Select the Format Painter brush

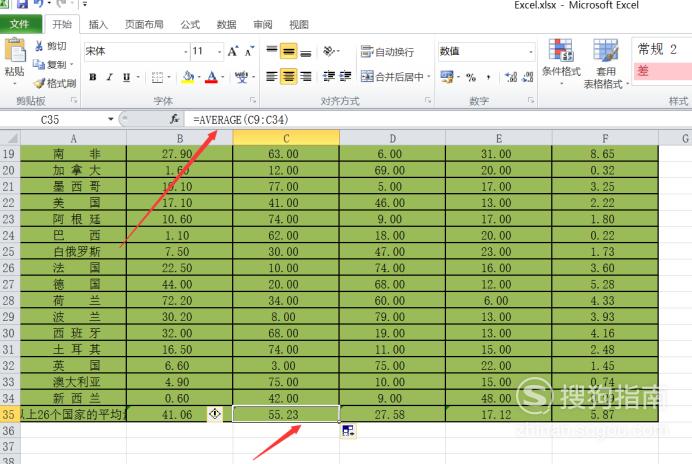55,83
